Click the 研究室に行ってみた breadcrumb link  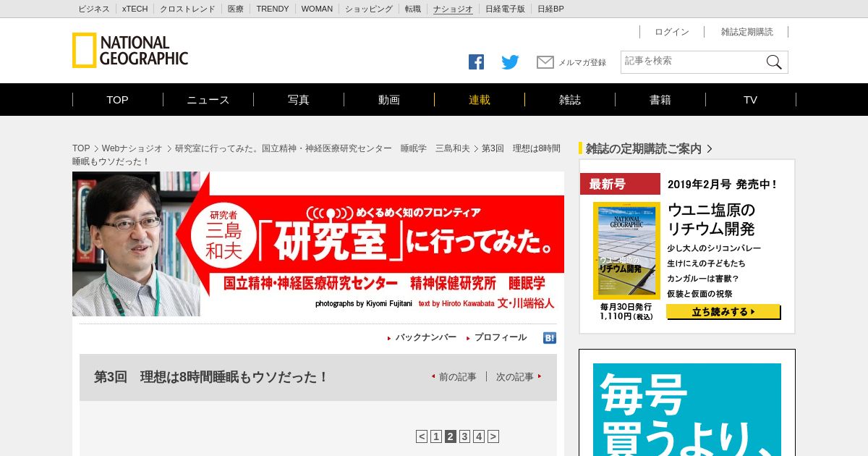322,148
